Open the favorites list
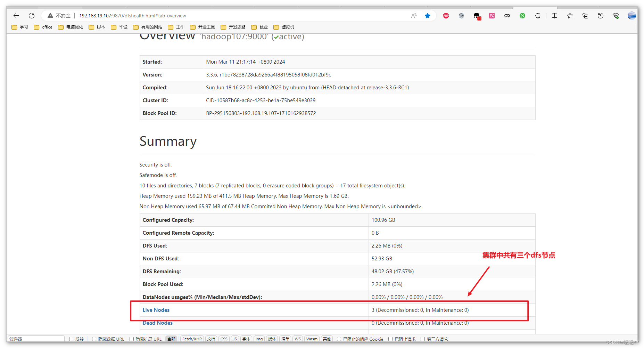The height and width of the screenshot is (348, 644). [570, 16]
